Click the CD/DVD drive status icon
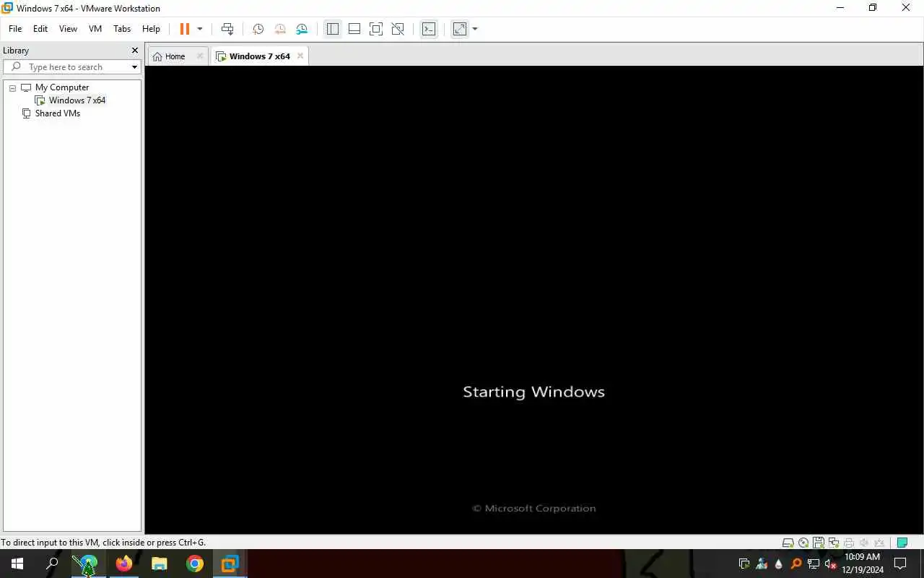The height and width of the screenshot is (578, 924). tap(803, 543)
